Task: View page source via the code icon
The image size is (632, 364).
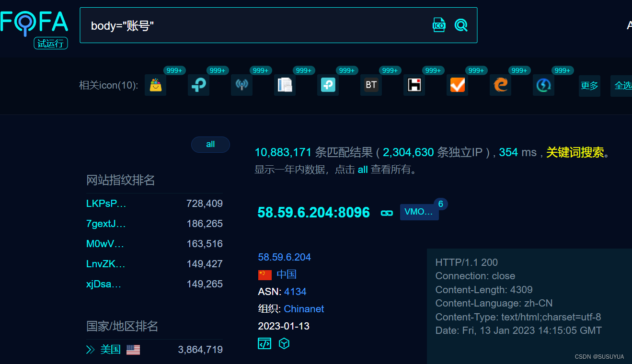Action: pyautogui.click(x=264, y=343)
